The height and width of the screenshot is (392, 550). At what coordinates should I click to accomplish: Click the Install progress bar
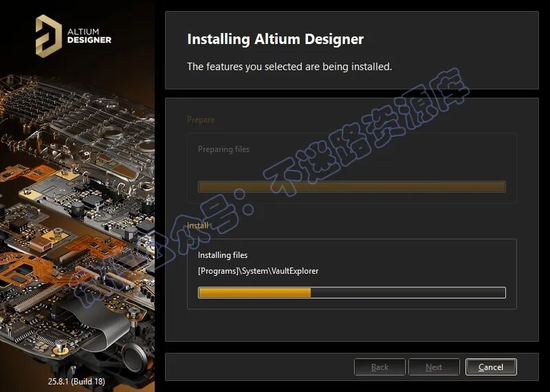click(x=352, y=293)
